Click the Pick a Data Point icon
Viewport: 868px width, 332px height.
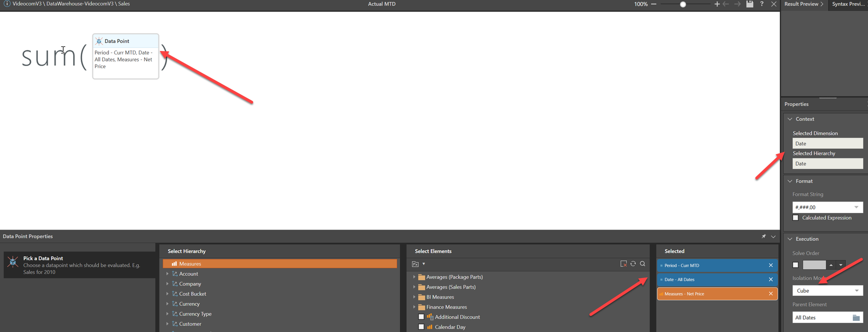(x=13, y=261)
